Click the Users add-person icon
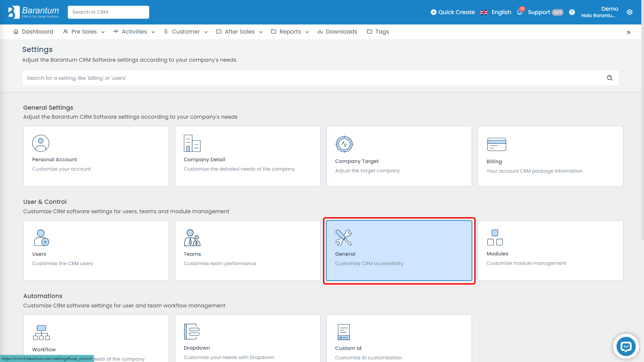The height and width of the screenshot is (362, 644). (42, 238)
